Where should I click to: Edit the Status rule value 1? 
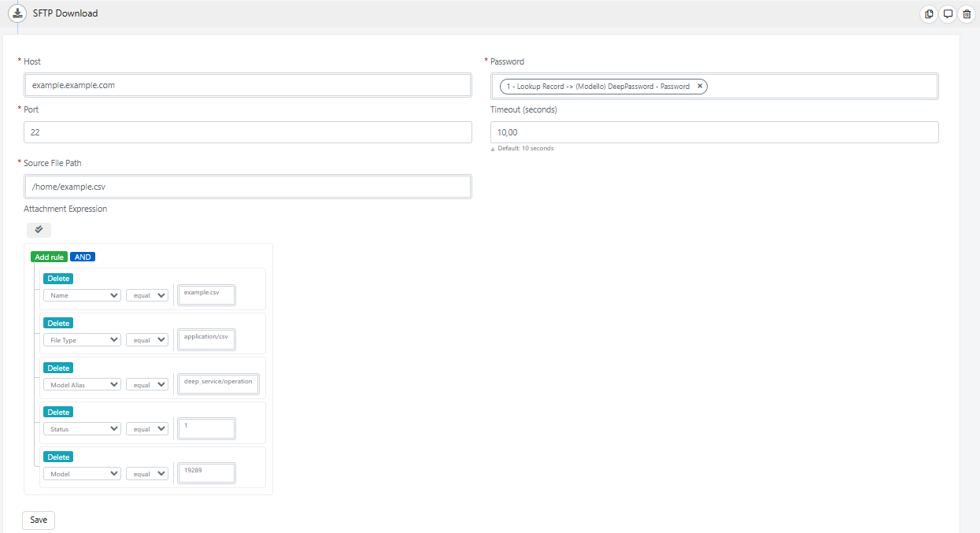tap(207, 428)
